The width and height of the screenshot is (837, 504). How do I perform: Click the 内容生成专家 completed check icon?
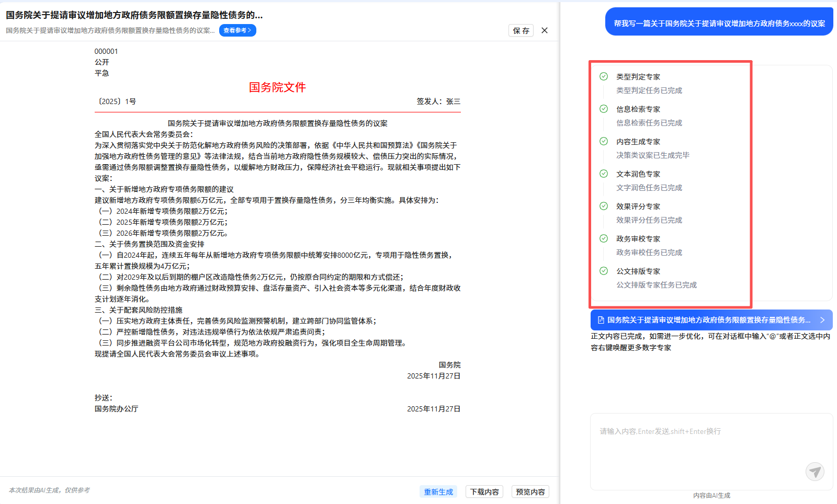click(604, 141)
